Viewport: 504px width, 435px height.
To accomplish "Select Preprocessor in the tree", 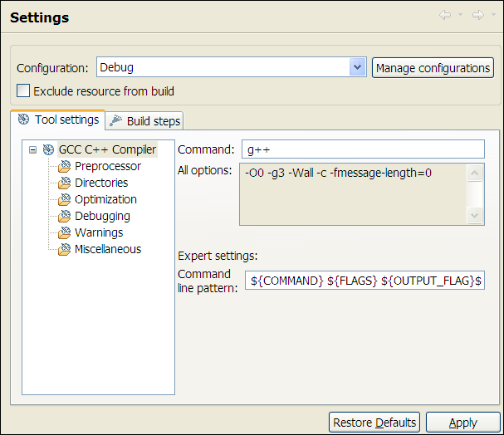I will (108, 166).
